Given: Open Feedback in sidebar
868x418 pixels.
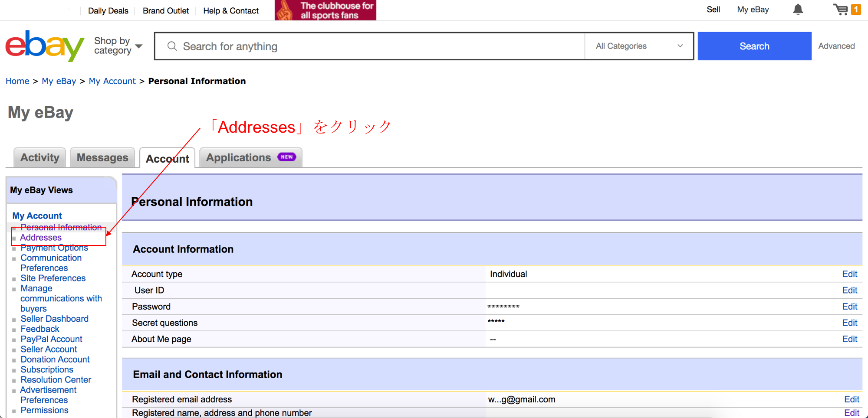Looking at the screenshot, I should [39, 329].
